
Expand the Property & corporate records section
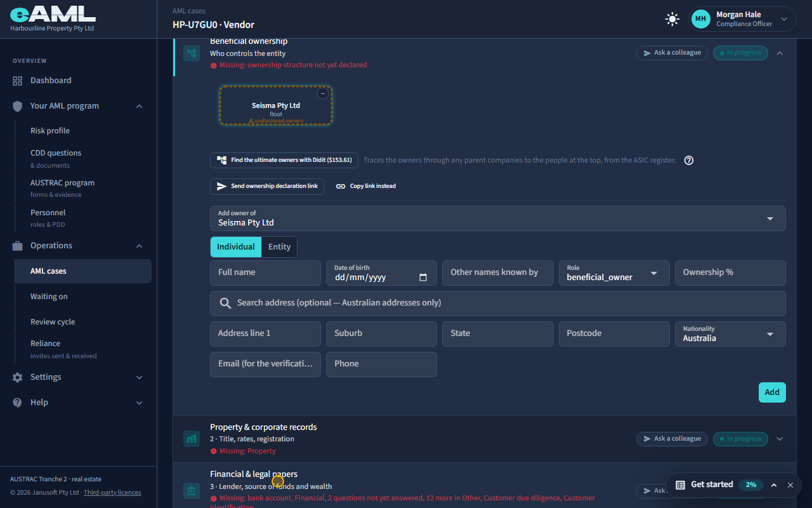coord(780,439)
